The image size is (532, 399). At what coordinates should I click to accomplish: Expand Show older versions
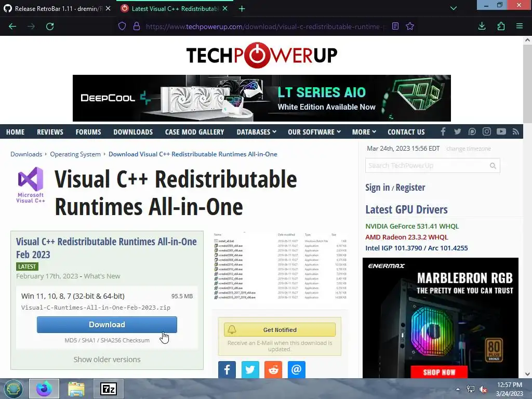coord(107,360)
